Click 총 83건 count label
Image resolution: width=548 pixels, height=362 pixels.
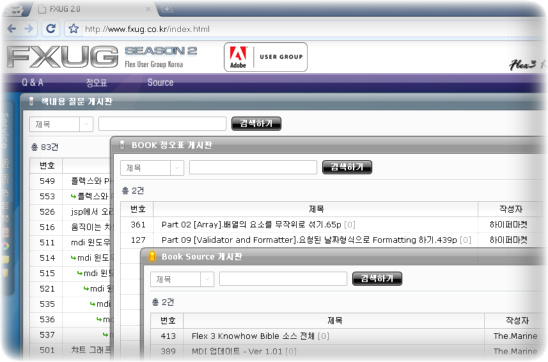click(x=45, y=147)
